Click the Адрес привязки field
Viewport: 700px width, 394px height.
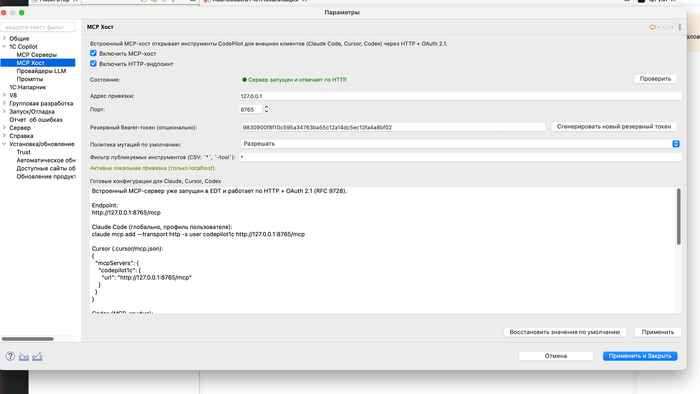pos(460,96)
